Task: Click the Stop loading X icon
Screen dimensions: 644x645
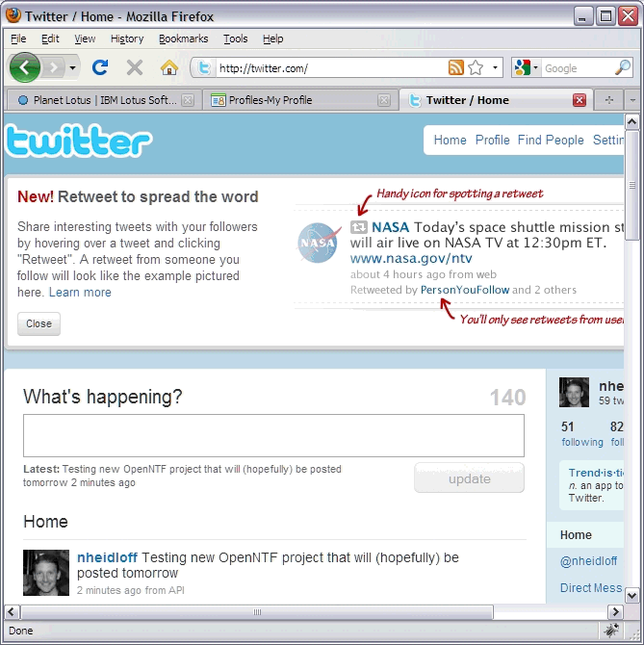Action: [x=135, y=67]
